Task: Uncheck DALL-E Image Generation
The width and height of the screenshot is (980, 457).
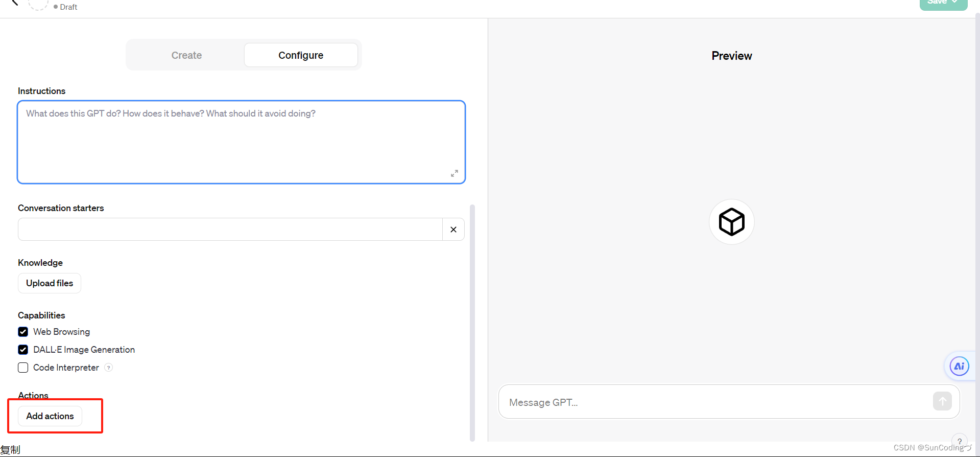Action: tap(23, 350)
